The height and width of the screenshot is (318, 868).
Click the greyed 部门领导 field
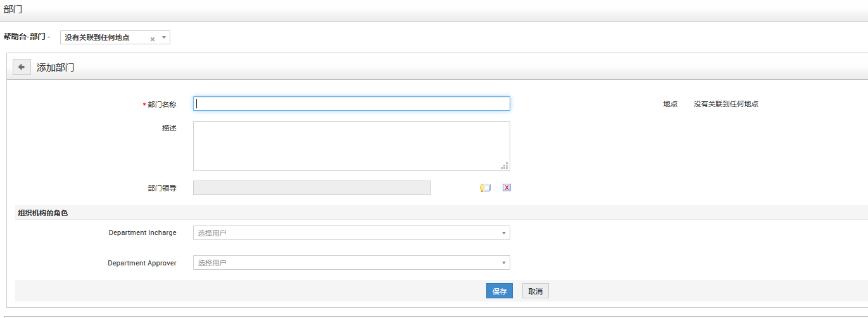coord(311,188)
